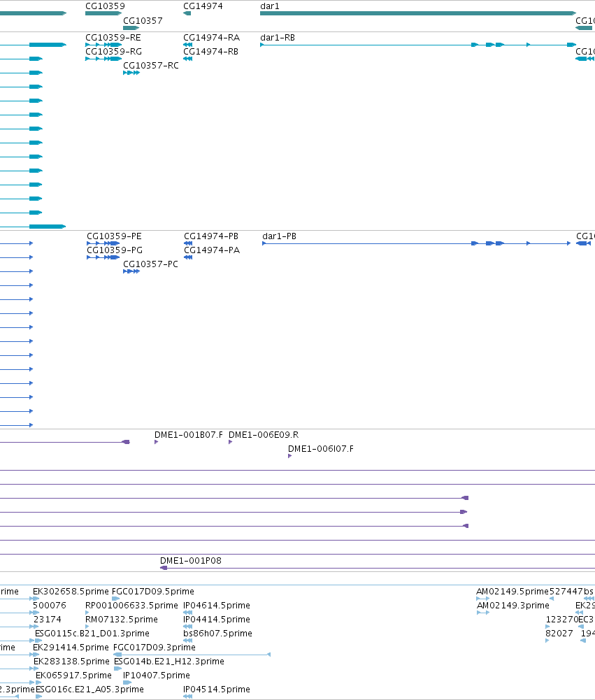Click EST EK065917.5prime
This screenshot has height=700, width=595.
[73, 676]
